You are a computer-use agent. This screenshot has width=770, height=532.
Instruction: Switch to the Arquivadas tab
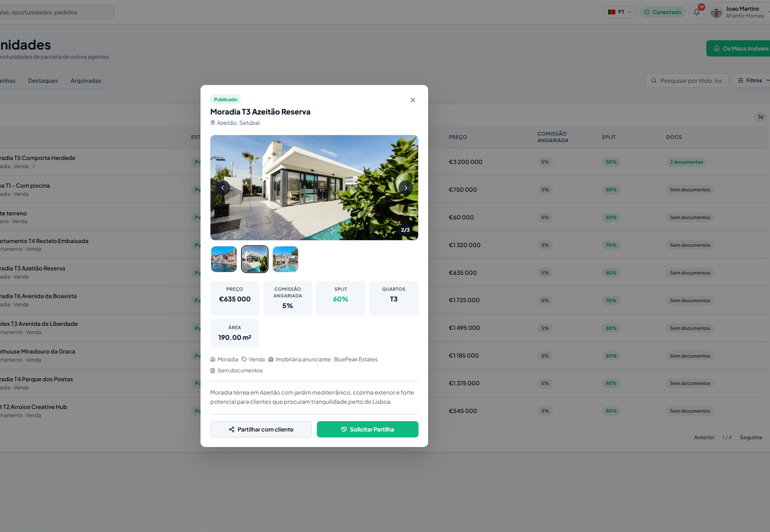[x=86, y=81]
